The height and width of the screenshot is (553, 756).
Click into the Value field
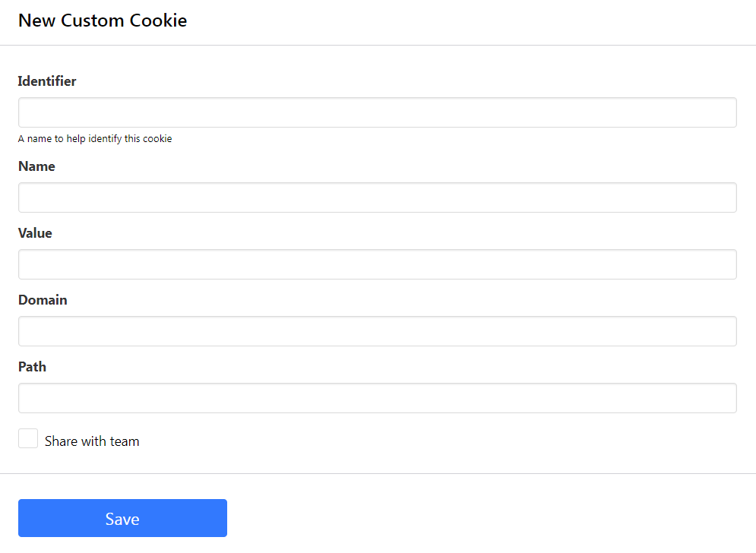377,264
